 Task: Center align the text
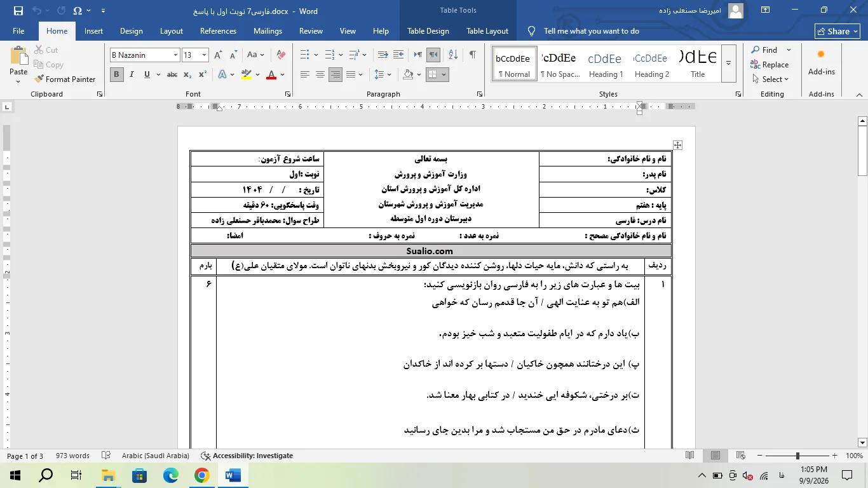pyautogui.click(x=320, y=74)
